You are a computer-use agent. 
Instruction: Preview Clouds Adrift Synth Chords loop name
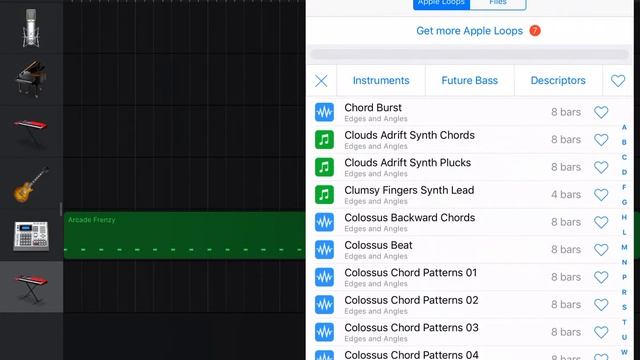409,135
